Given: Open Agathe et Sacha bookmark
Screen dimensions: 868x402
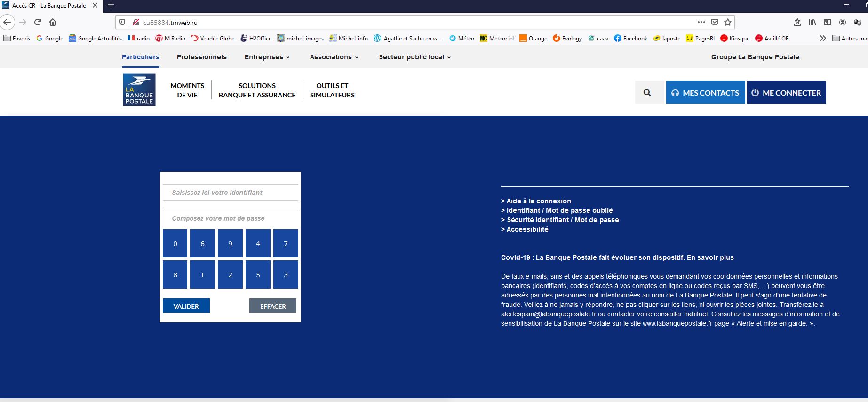Looking at the screenshot, I should [408, 38].
